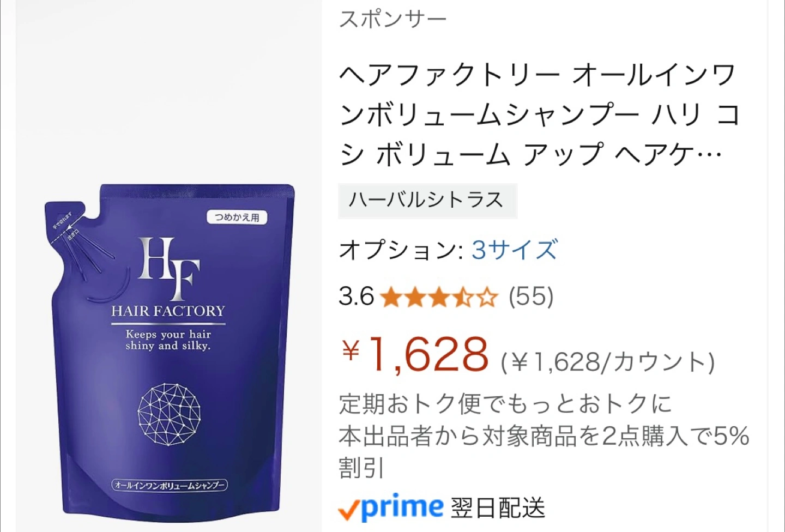The width and height of the screenshot is (785, 532).
Task: Click the ¥1,628/カウント unit price
Action: (x=608, y=362)
